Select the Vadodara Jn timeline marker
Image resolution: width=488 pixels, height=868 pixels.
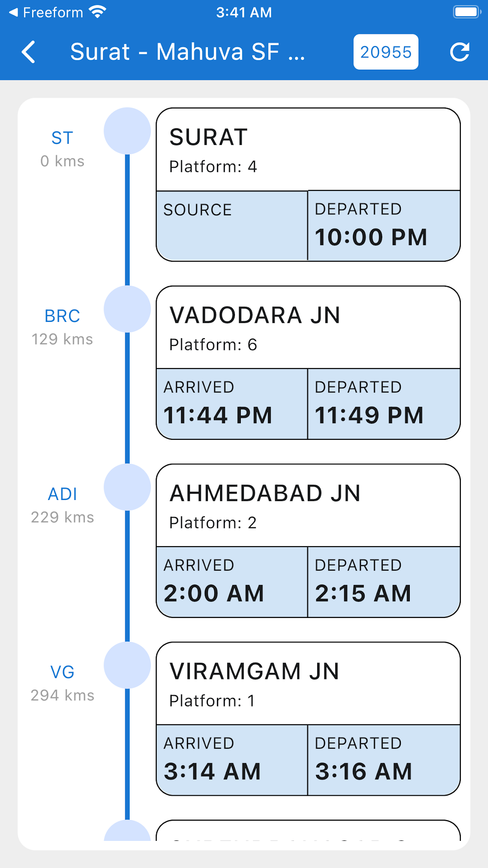coord(127,309)
